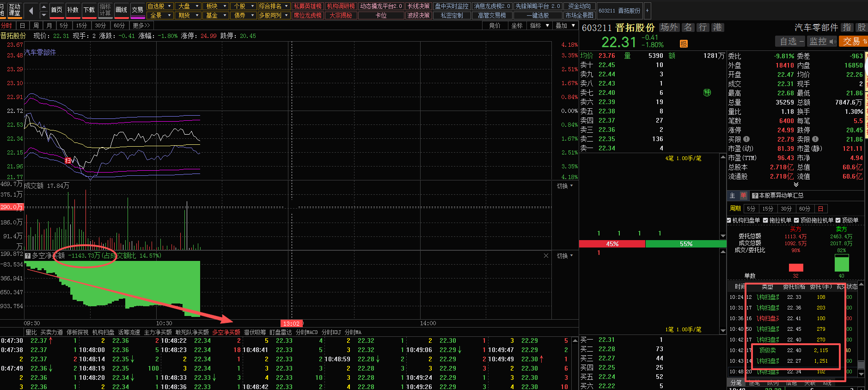The height and width of the screenshot is (390, 868).
Task: Open the 多股同列 dropdown
Action: pos(274,15)
